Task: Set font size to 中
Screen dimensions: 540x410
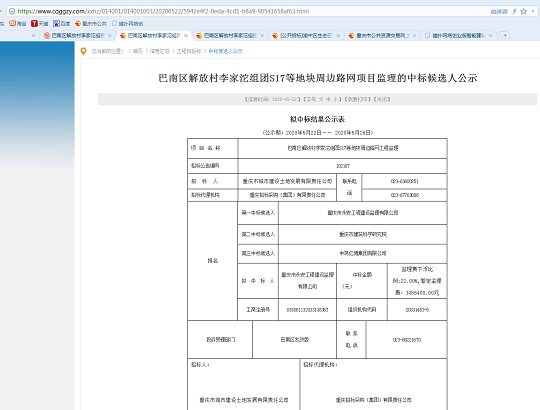Action: [x=328, y=99]
